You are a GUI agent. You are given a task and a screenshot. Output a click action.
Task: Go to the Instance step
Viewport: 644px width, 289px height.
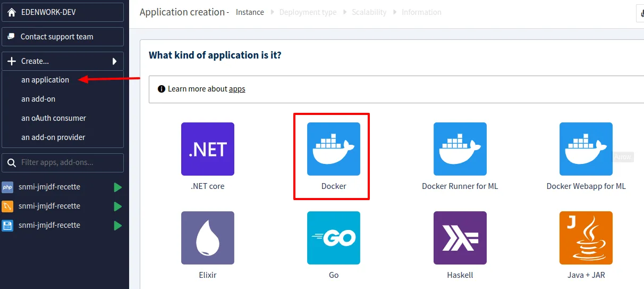(x=250, y=12)
